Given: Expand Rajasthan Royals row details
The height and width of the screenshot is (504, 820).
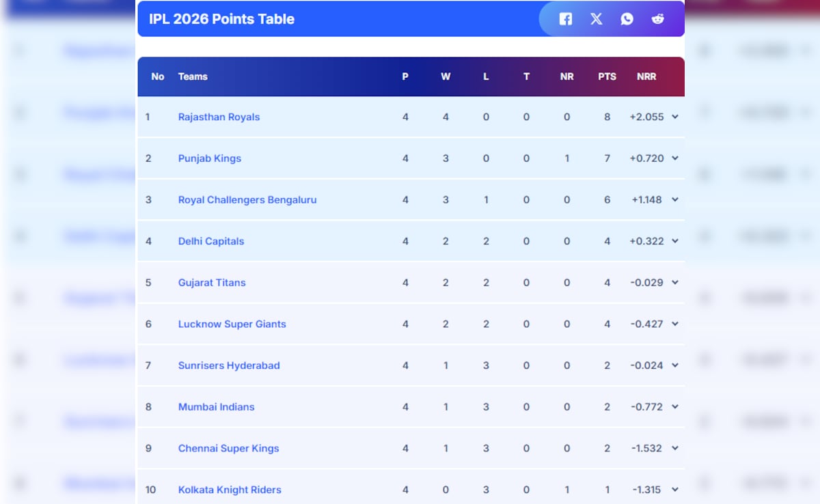Looking at the screenshot, I should 675,117.
